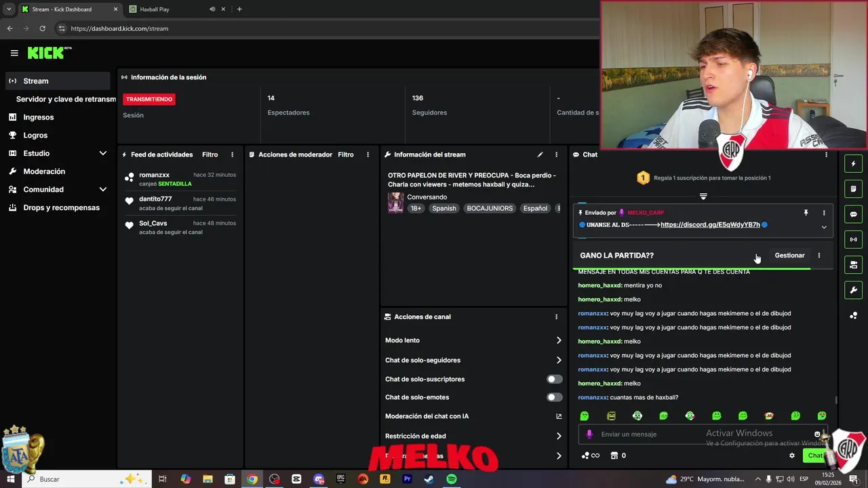Open chat settings gear icon

pyautogui.click(x=792, y=455)
